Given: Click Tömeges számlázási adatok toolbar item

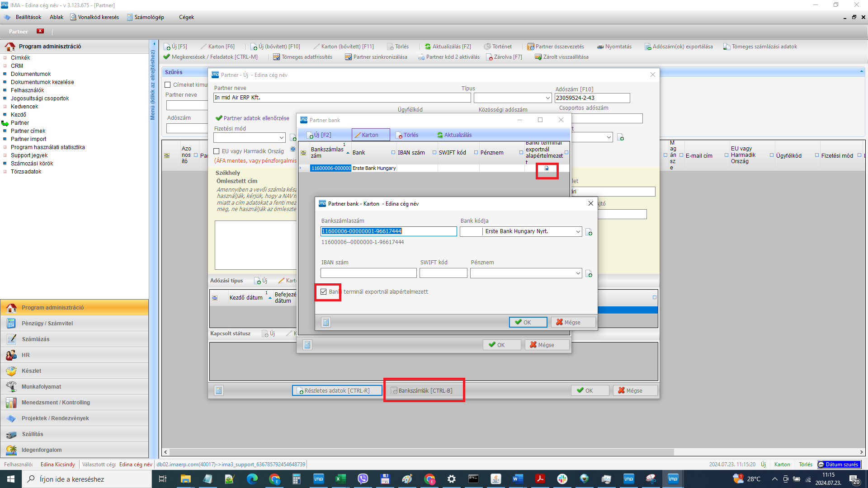Looking at the screenshot, I should (760, 47).
